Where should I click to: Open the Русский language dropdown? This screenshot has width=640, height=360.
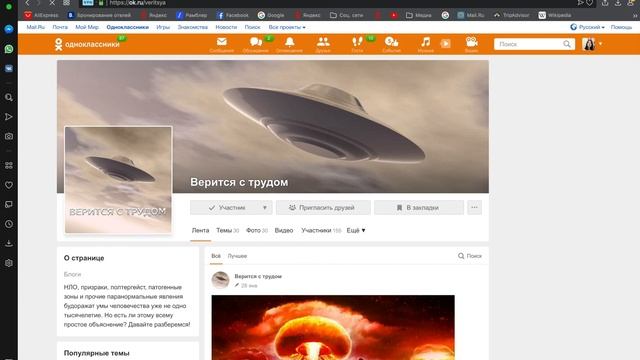587,27
